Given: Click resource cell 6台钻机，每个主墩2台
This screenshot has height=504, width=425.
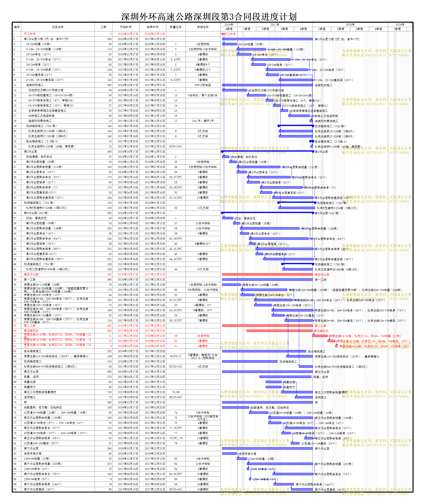Looking at the screenshot, I should pos(203,95).
